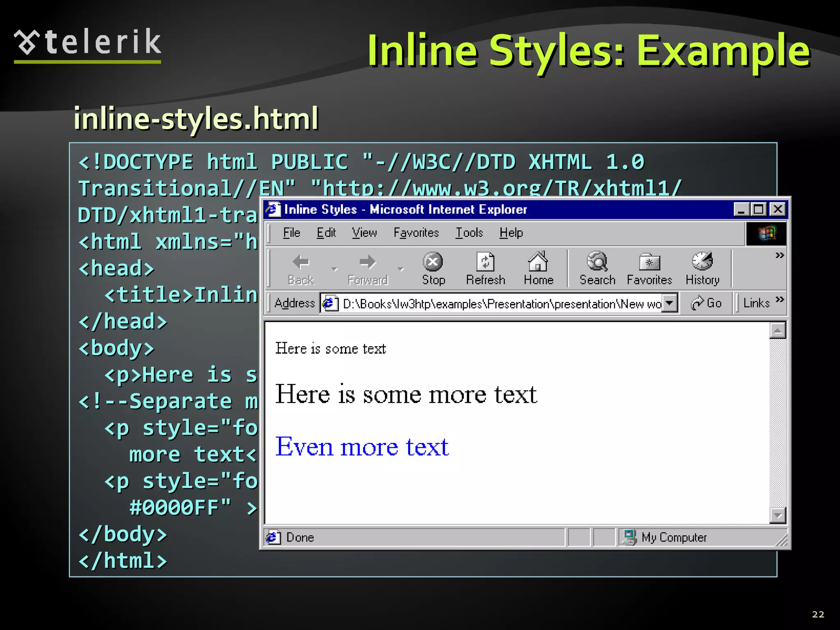Click the Forward arrow toolbar icon
840x630 pixels.
tap(367, 262)
